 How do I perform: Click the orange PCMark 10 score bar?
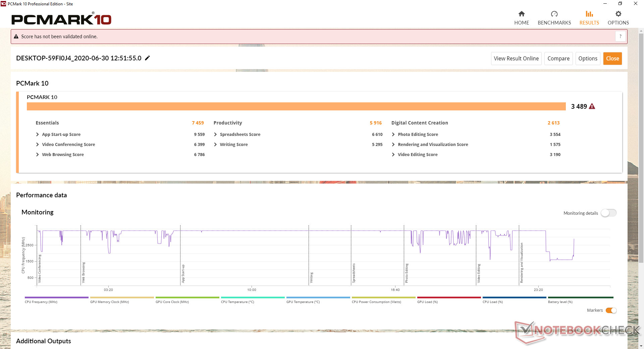[x=296, y=106]
